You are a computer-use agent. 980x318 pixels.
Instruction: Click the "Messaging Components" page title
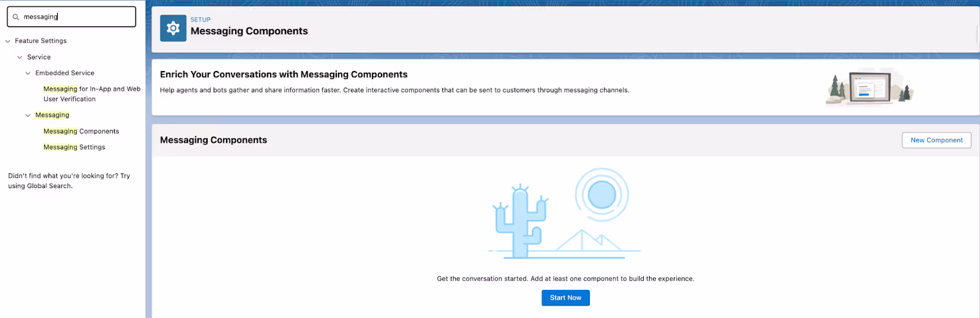249,31
